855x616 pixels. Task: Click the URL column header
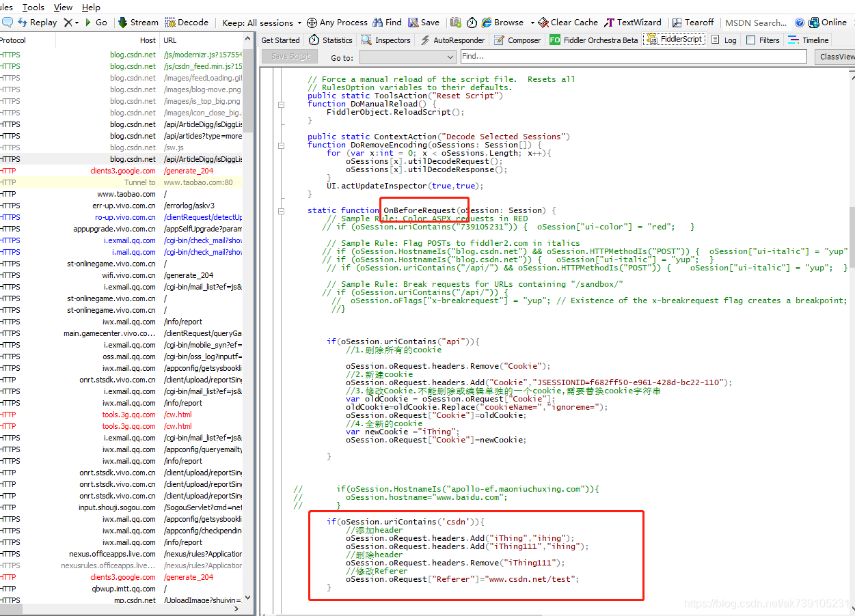pos(201,40)
